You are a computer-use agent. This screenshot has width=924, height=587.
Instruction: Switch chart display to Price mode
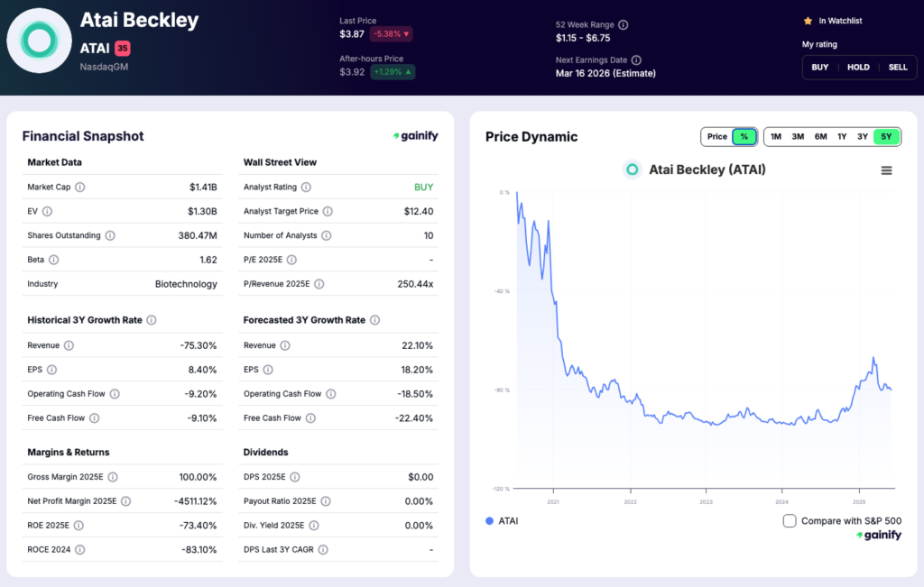(x=716, y=136)
